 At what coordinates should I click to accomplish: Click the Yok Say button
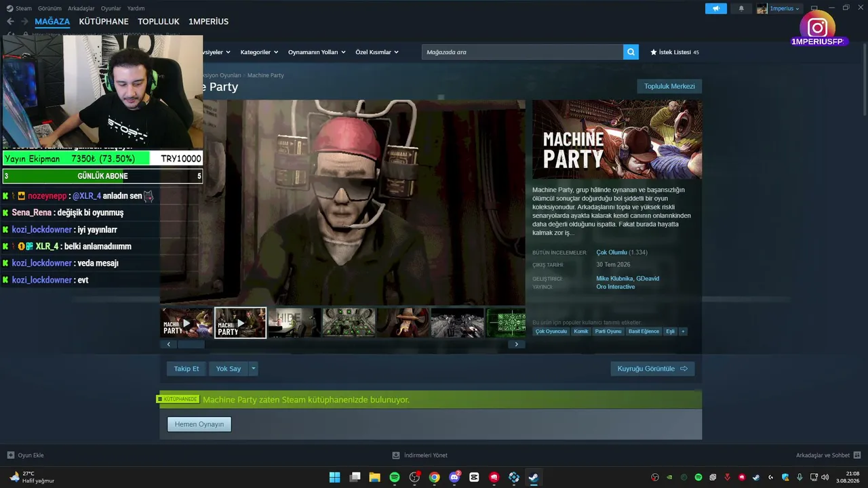229,369
